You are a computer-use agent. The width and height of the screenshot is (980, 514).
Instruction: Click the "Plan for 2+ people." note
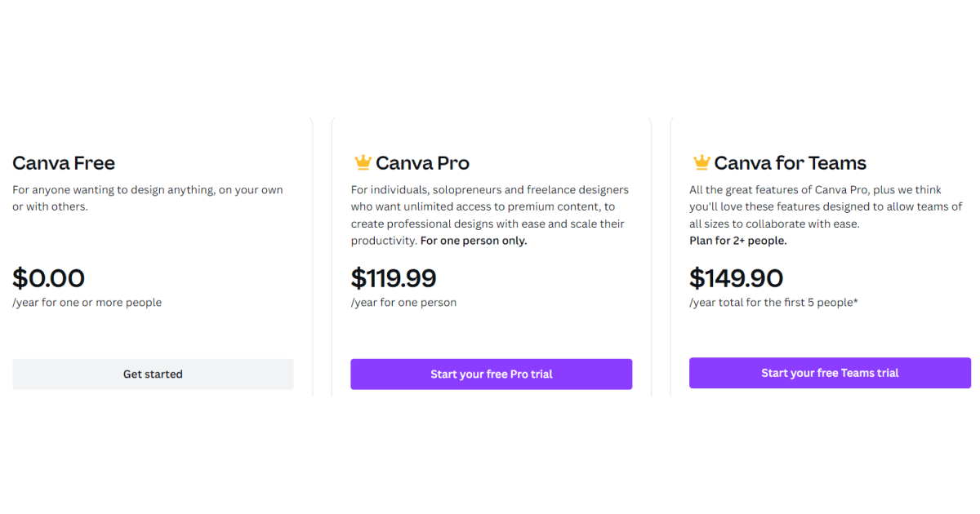[738, 241]
